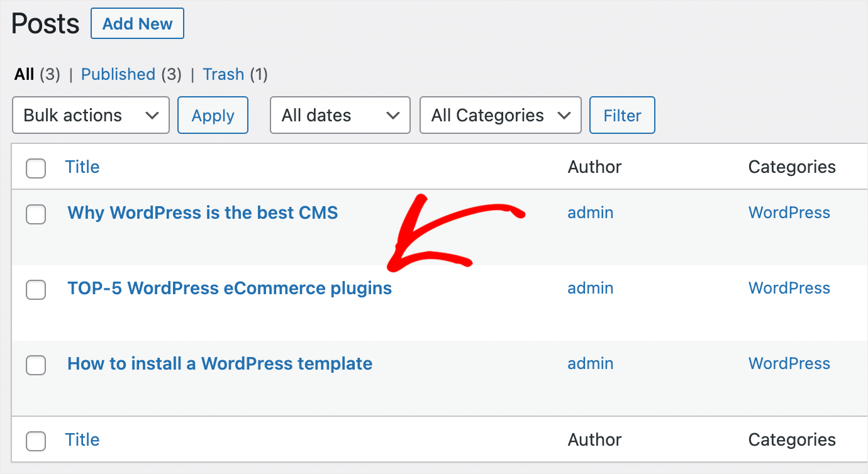
Task: Open the Bulk actions dropdown
Action: [91, 115]
